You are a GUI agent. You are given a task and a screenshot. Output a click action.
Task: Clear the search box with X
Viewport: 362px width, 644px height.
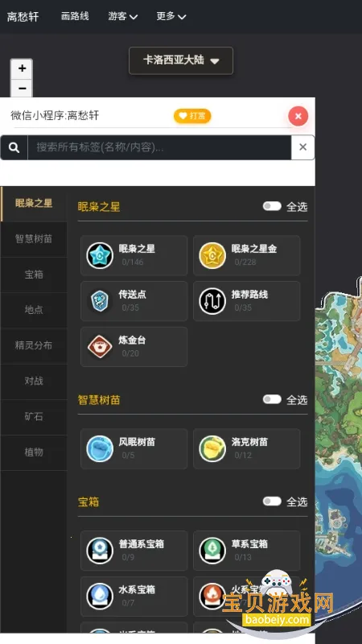[303, 147]
